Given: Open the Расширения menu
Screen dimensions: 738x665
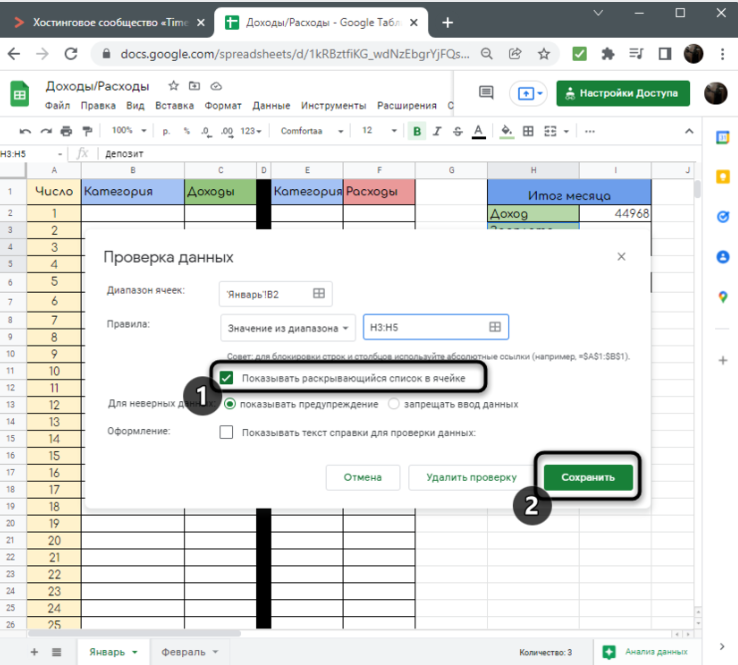Looking at the screenshot, I should tap(407, 106).
